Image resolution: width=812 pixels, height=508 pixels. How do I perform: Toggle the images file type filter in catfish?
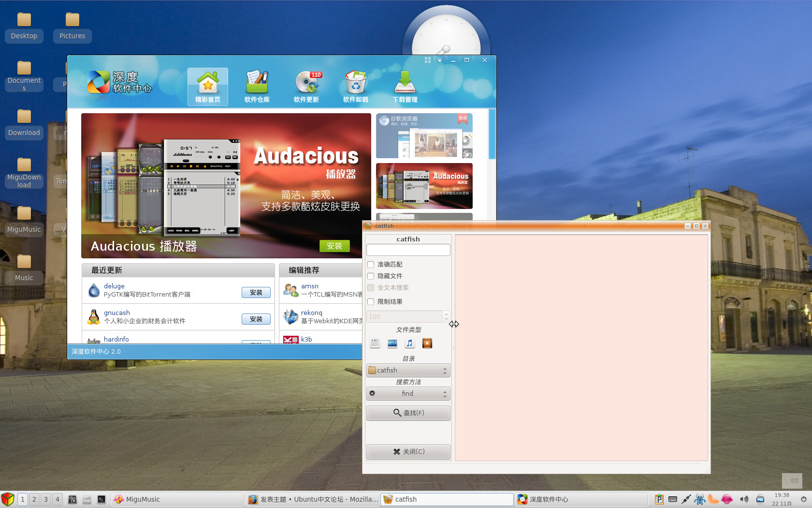pos(392,343)
